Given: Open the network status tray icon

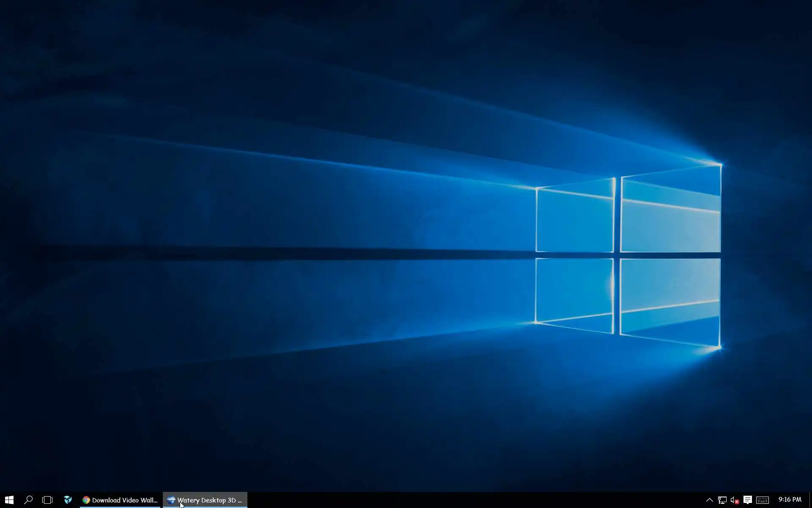Looking at the screenshot, I should [722, 500].
